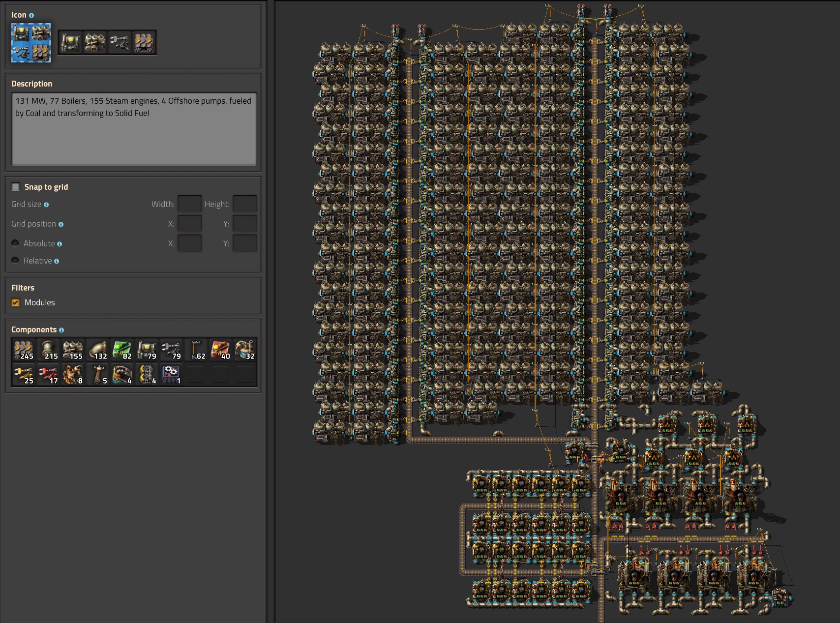840x623 pixels.
Task: Click the red module component (40)
Action: coord(220,350)
